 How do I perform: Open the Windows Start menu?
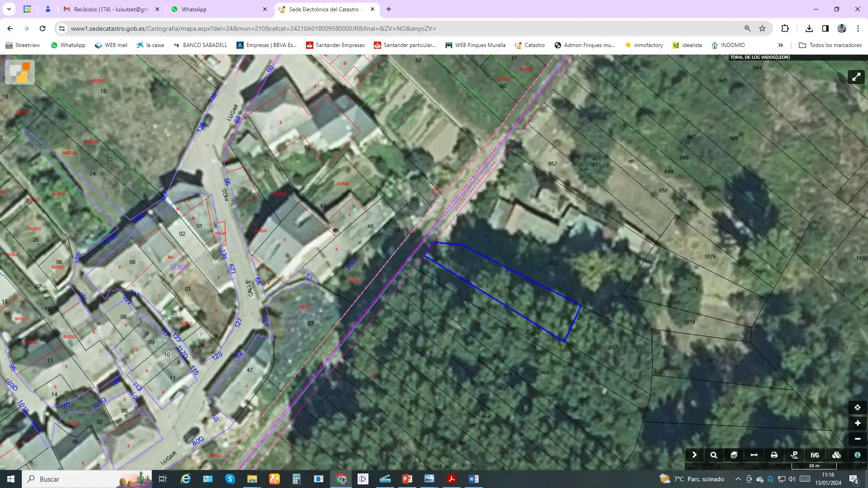11,479
